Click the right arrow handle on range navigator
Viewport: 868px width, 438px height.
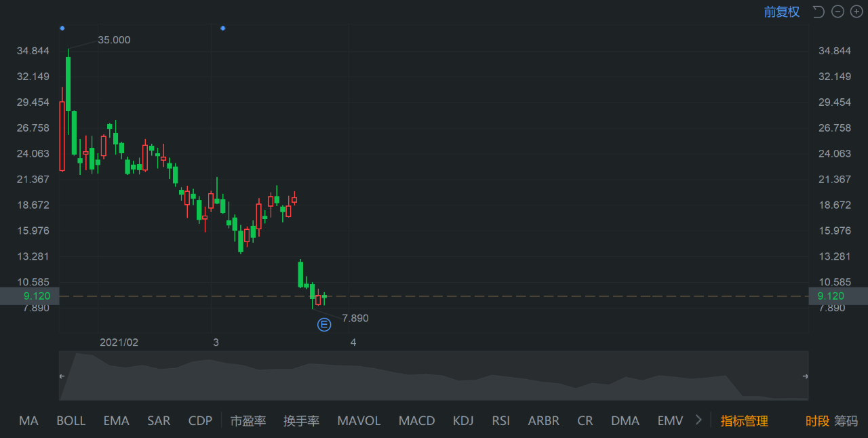click(x=806, y=376)
